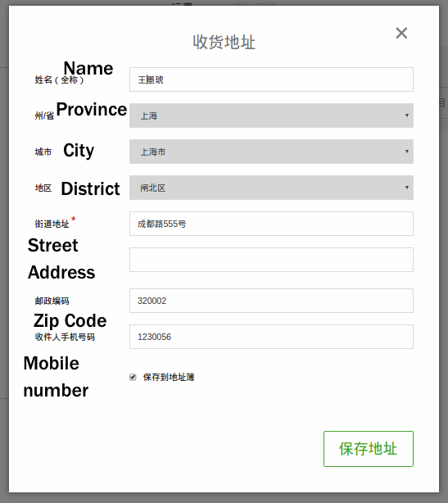
Task: Click the green 保存地址 save button
Action: (369, 449)
